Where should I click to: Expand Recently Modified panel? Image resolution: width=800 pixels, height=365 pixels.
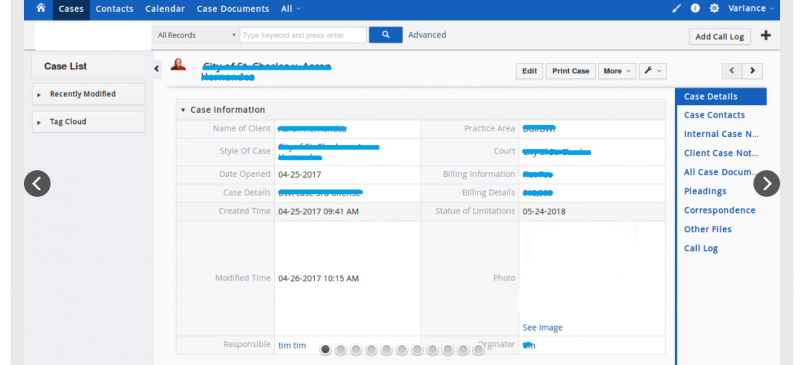coord(88,94)
